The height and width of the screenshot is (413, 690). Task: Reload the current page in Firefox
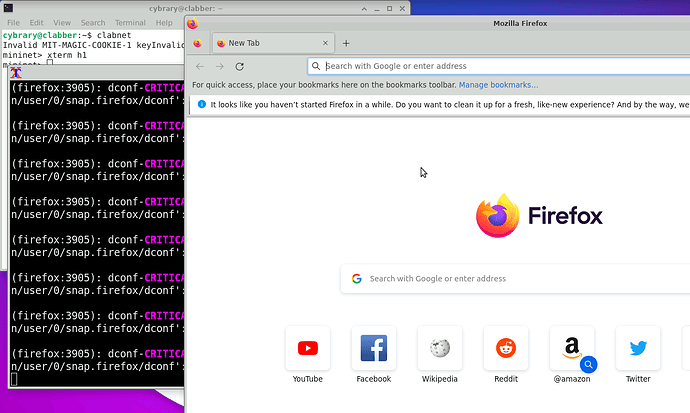click(239, 66)
